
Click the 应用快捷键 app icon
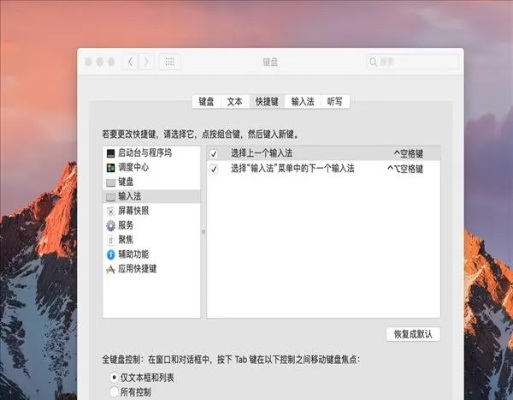tap(111, 269)
